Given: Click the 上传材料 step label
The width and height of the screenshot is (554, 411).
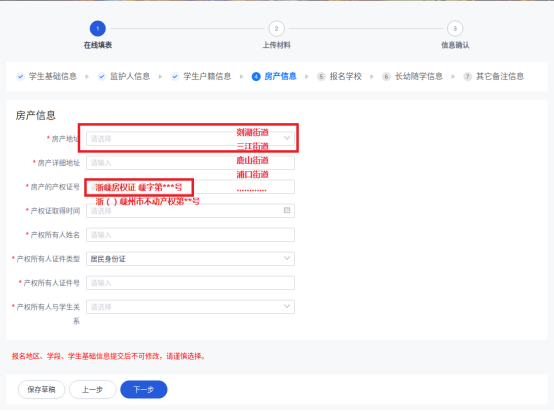Looking at the screenshot, I should tap(277, 45).
